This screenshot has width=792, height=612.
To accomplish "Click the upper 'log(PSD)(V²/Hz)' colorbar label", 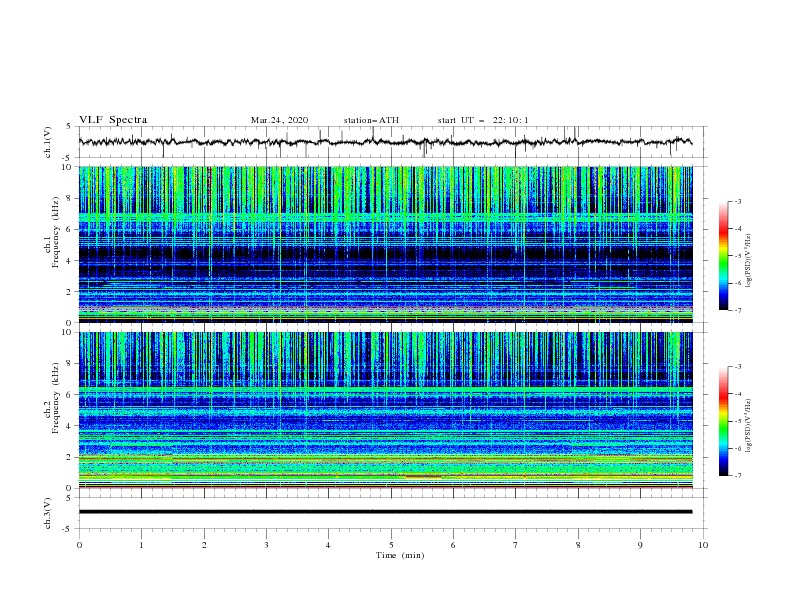I will pos(749,261).
